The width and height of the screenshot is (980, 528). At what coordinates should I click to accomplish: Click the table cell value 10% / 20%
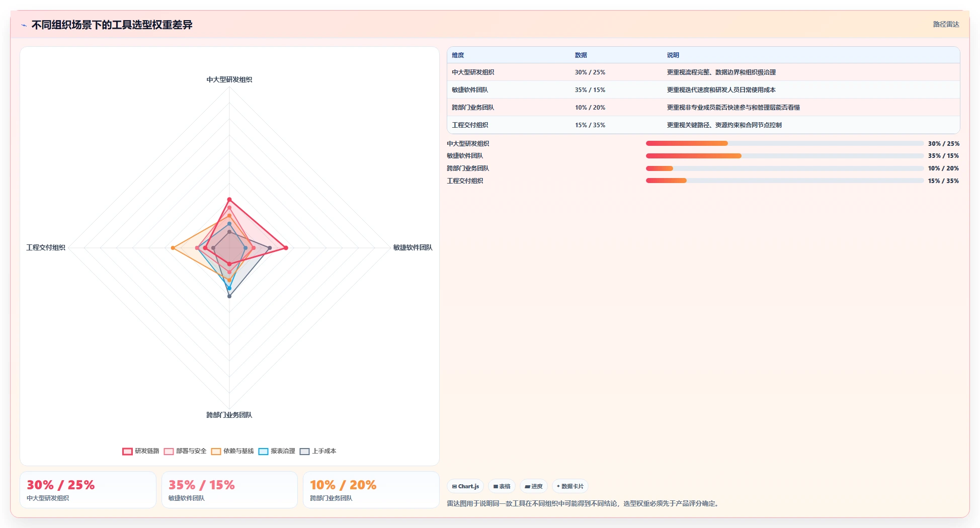590,108
